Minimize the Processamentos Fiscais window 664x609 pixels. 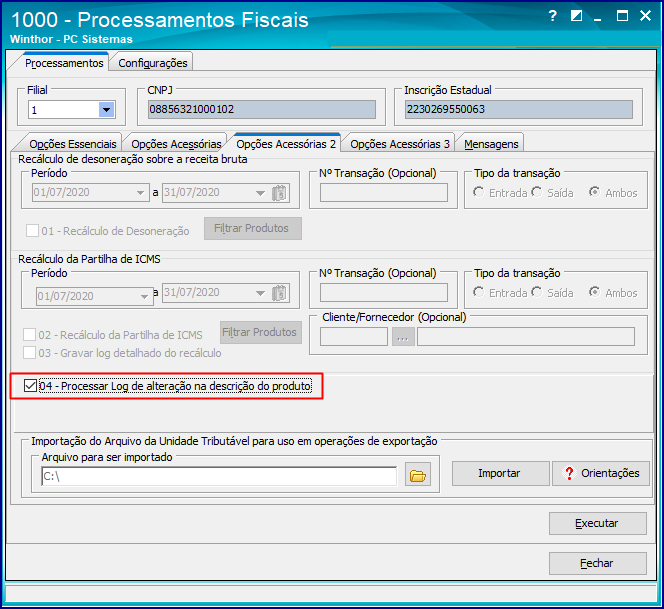[x=598, y=18]
